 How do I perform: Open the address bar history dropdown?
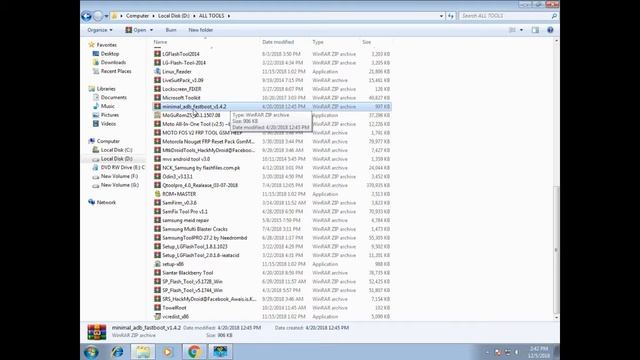pos(441,16)
